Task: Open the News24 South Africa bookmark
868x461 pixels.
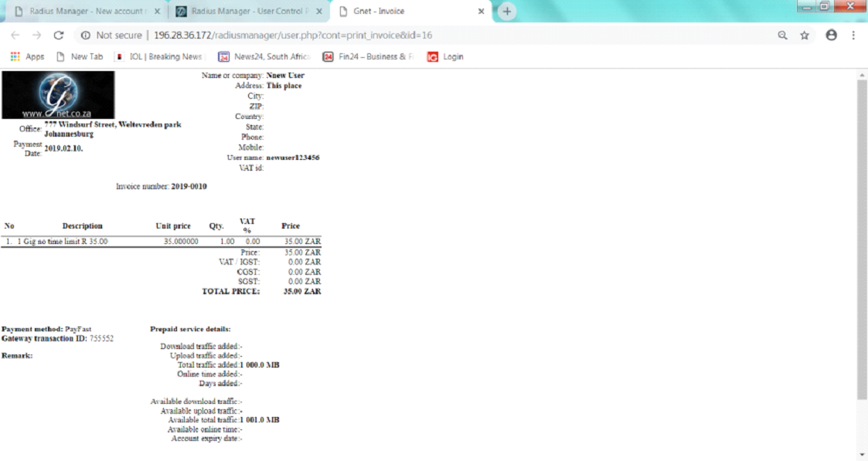Action: (x=264, y=56)
